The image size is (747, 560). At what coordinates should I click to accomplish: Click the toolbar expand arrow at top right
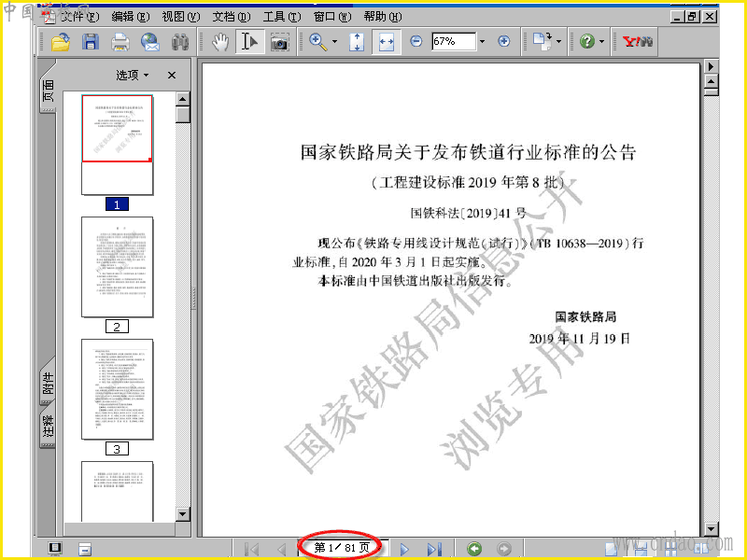(x=711, y=66)
